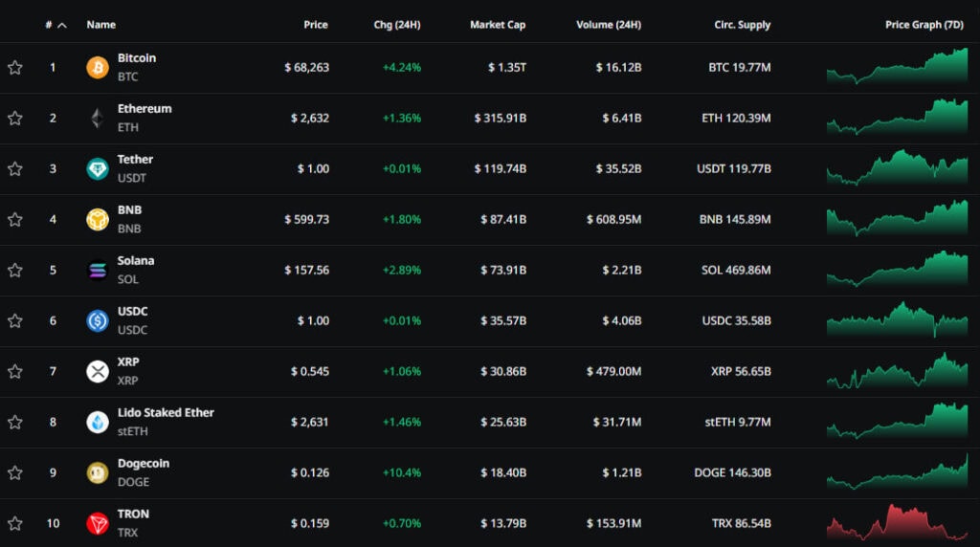The width and height of the screenshot is (980, 547).
Task: Click the Solana logo icon
Action: coord(98,271)
